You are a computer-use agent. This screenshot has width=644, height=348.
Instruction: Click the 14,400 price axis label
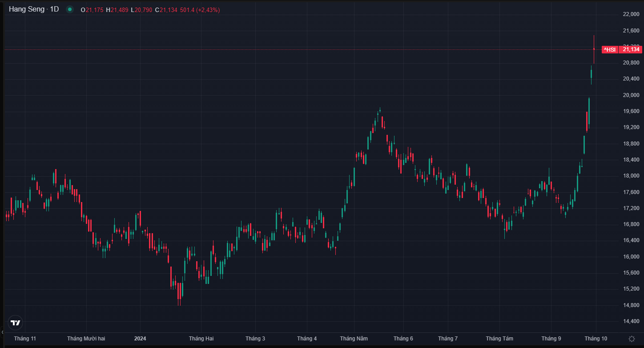[x=631, y=321]
